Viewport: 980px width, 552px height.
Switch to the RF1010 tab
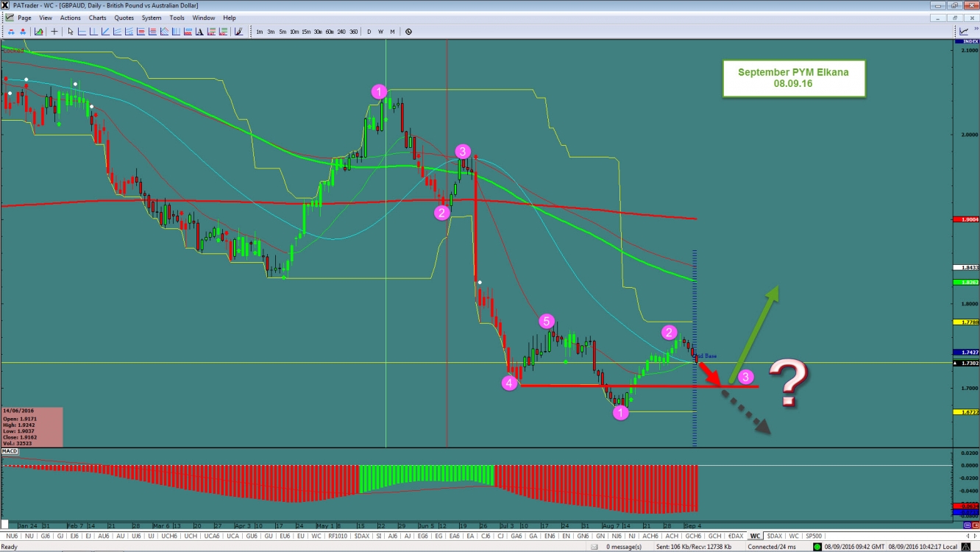338,536
